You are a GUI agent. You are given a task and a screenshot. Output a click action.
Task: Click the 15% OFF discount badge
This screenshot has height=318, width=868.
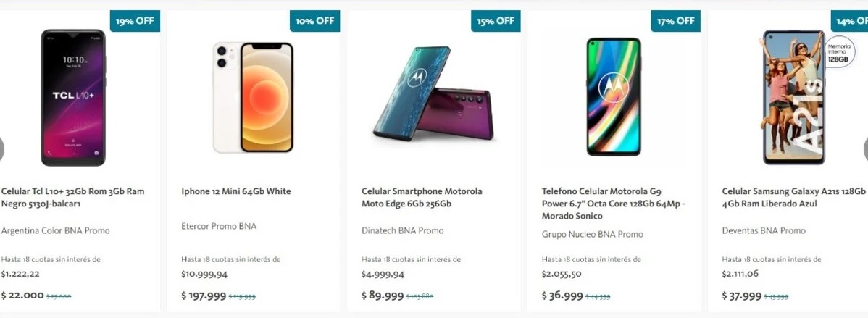496,21
